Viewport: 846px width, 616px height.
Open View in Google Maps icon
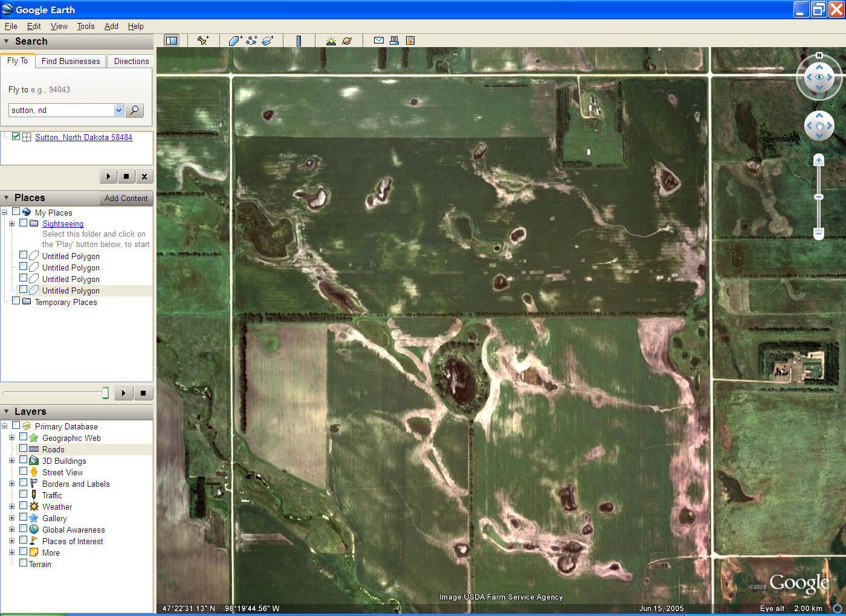pos(410,40)
